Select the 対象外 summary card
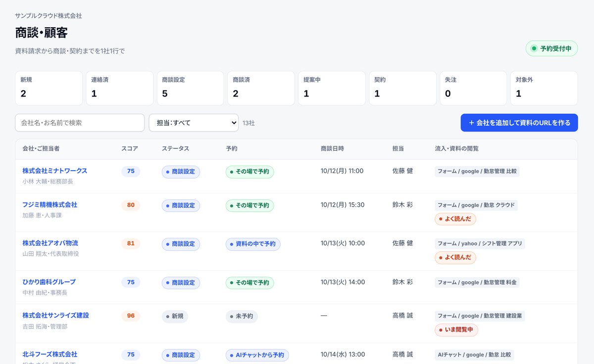Image resolution: width=594 pixels, height=364 pixels. click(x=544, y=88)
